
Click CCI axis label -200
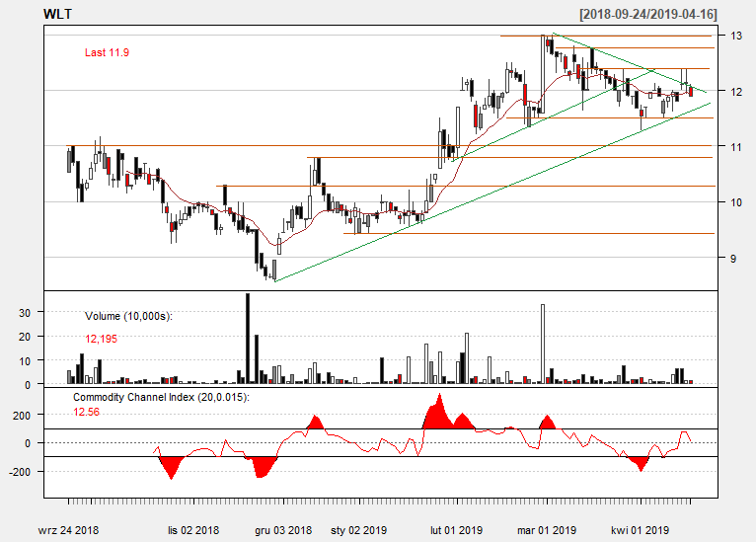20,472
